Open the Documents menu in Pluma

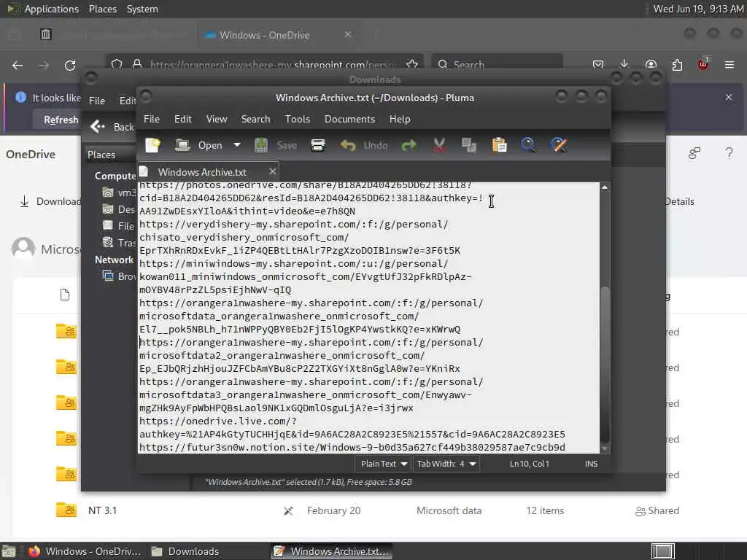pos(349,119)
